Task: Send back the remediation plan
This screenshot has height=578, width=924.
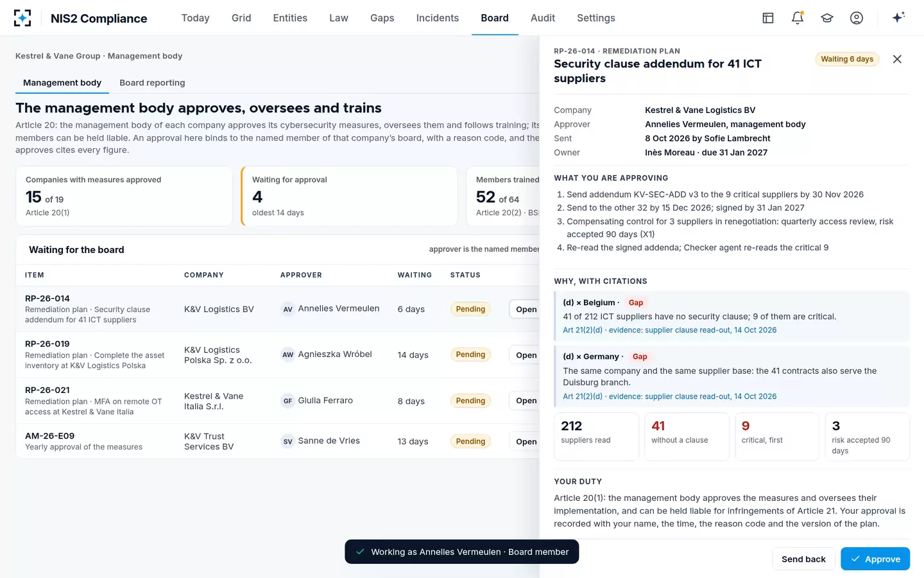Action: (803, 559)
